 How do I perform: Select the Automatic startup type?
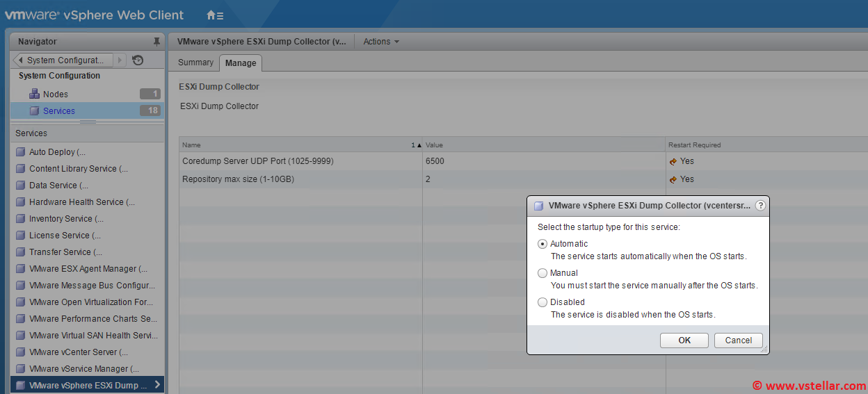pyautogui.click(x=542, y=244)
